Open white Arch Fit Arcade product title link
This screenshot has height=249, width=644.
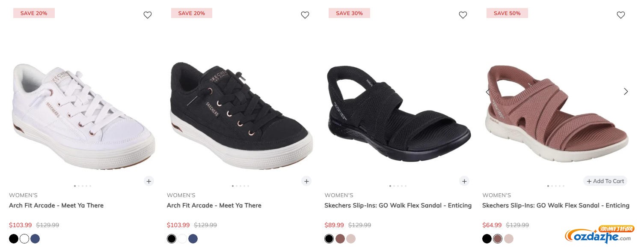pyautogui.click(x=56, y=205)
